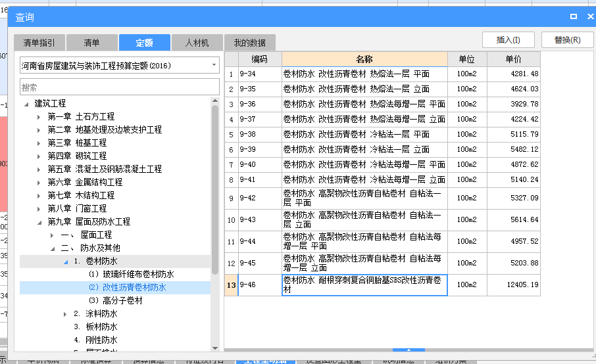Image resolution: width=596 pixels, height=364 pixels.
Task: Select row code 9-42
Action: click(x=260, y=198)
